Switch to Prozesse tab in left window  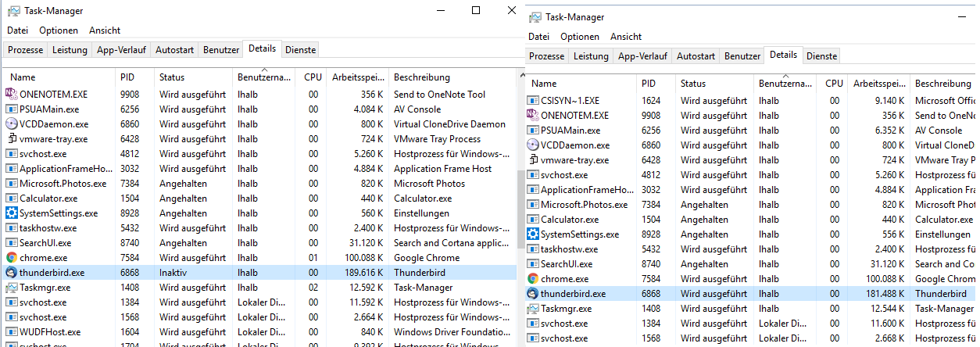25,49
